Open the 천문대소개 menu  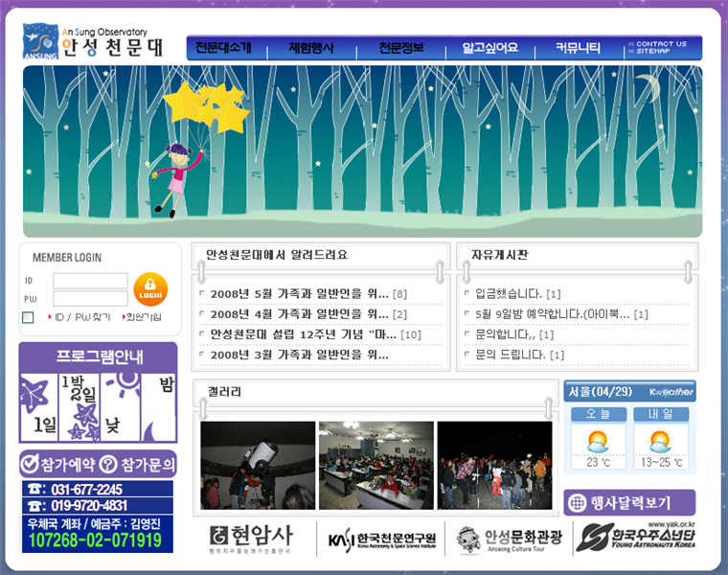point(223,47)
